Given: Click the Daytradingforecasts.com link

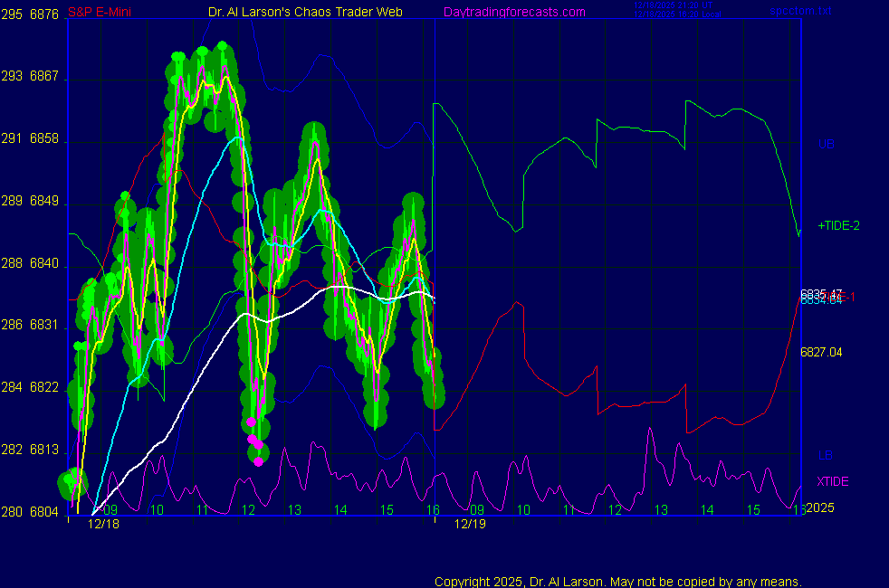Looking at the screenshot, I should click(513, 12).
